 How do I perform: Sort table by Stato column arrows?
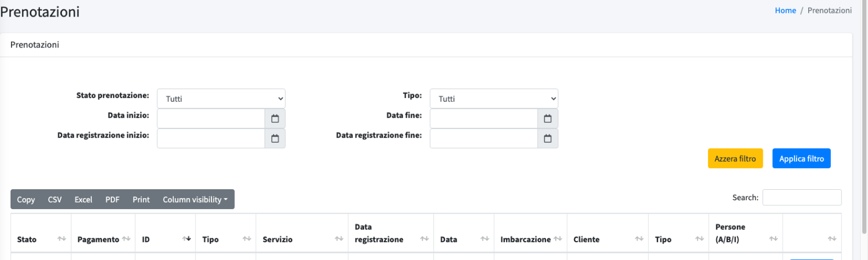(61, 239)
